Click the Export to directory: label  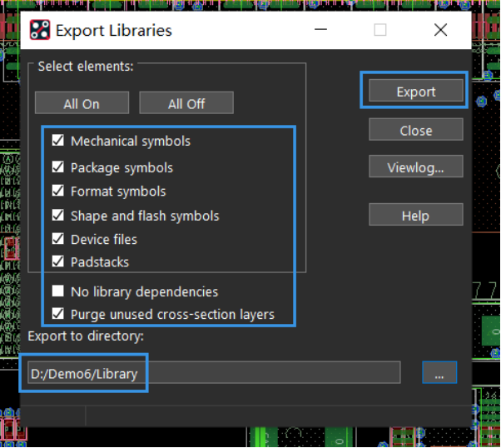tap(86, 336)
